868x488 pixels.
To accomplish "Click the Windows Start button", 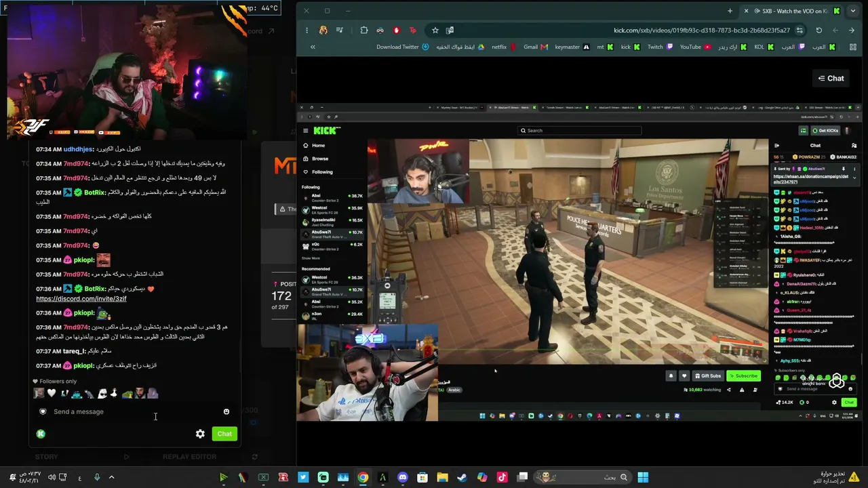I will click(x=643, y=477).
